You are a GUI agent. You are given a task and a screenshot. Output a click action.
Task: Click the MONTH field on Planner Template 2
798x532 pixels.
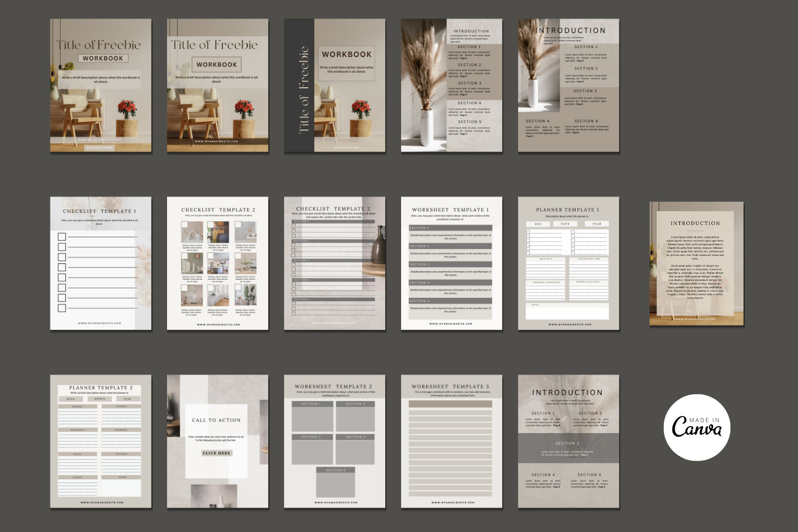tap(100, 398)
